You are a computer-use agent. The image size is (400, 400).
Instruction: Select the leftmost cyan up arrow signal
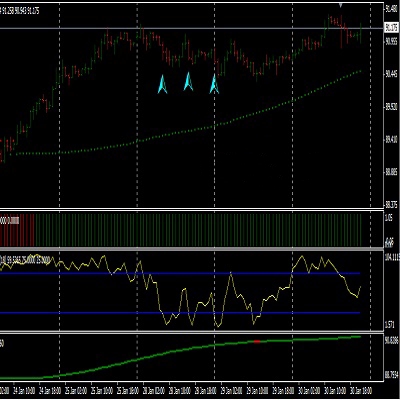click(162, 84)
